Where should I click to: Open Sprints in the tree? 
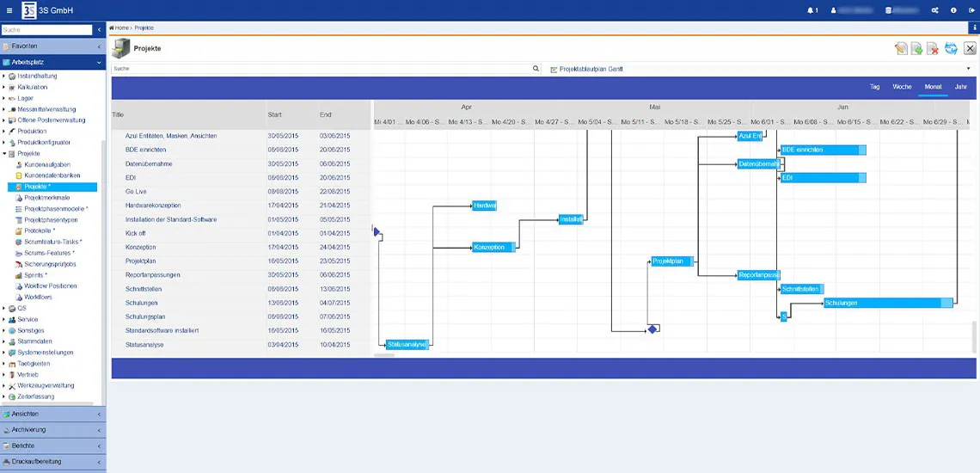(35, 275)
